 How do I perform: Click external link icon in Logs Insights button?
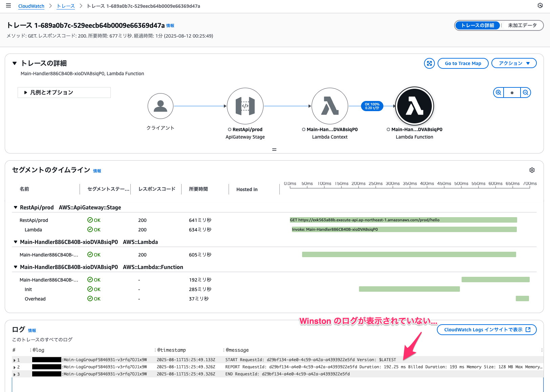[x=528, y=330]
